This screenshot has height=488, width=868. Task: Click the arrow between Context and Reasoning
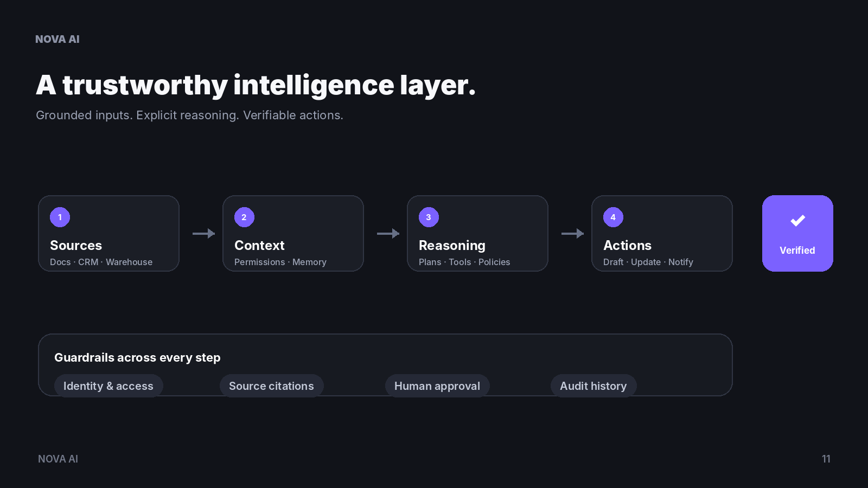tap(388, 234)
